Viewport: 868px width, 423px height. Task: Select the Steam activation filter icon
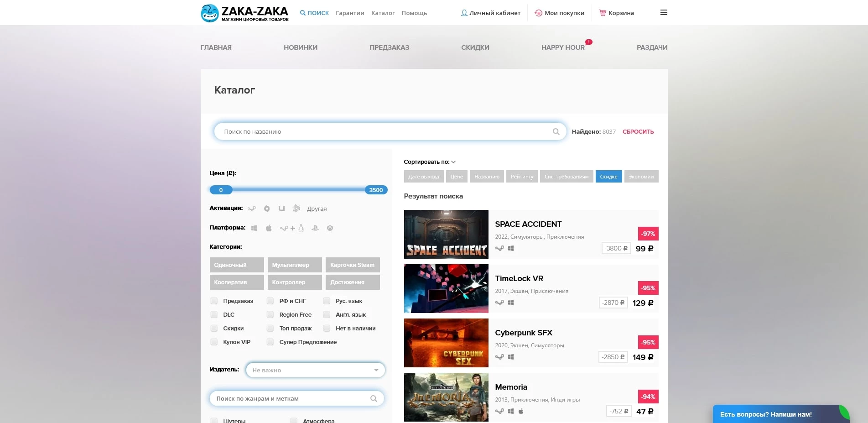tap(252, 209)
